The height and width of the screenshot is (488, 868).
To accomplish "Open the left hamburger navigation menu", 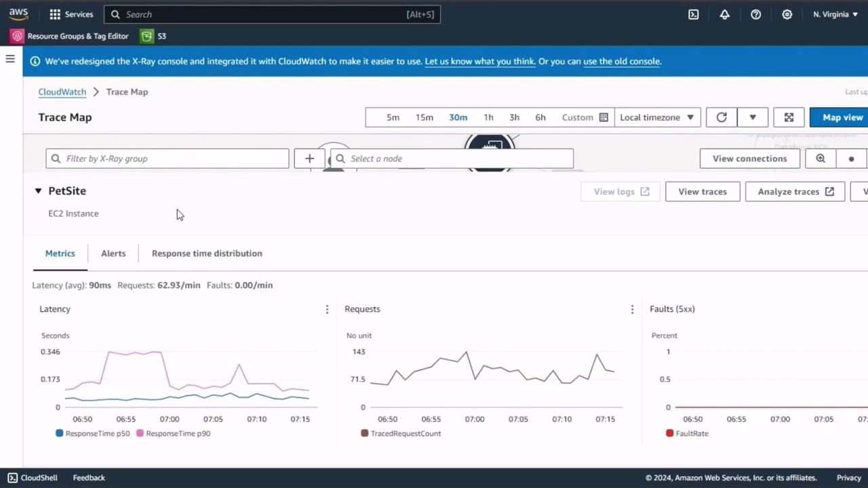I will point(10,59).
